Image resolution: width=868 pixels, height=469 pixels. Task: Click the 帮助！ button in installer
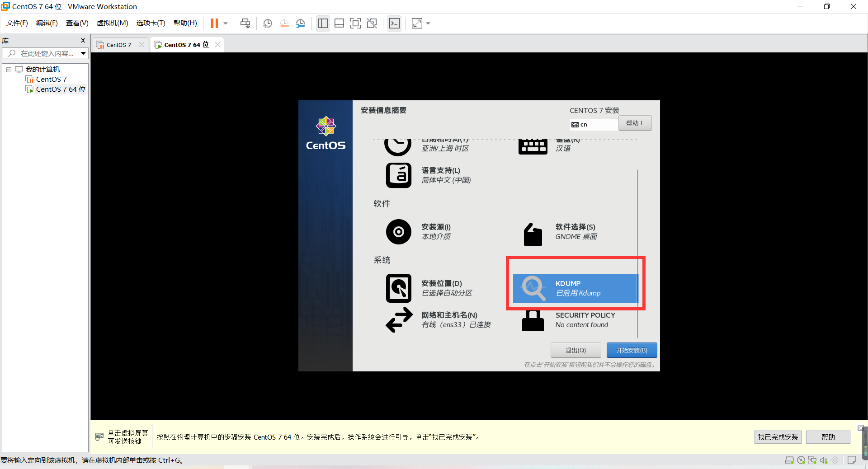pyautogui.click(x=635, y=123)
